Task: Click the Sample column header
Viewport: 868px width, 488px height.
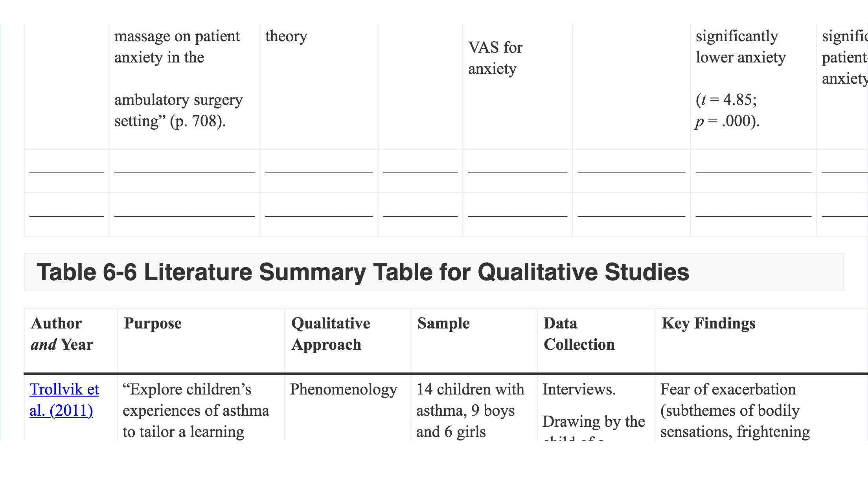Action: click(443, 323)
